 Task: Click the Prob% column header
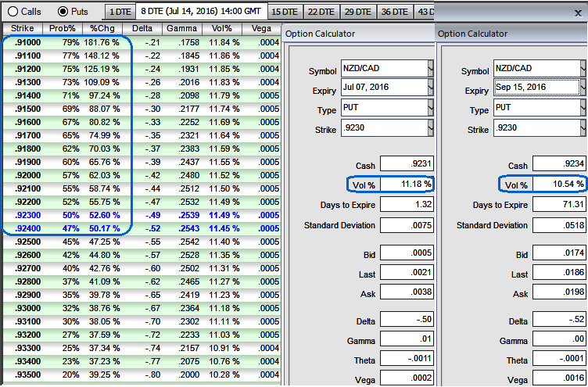[63, 28]
